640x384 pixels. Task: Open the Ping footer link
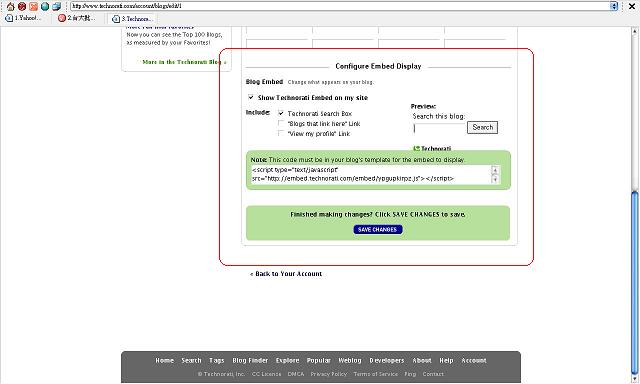(410, 374)
